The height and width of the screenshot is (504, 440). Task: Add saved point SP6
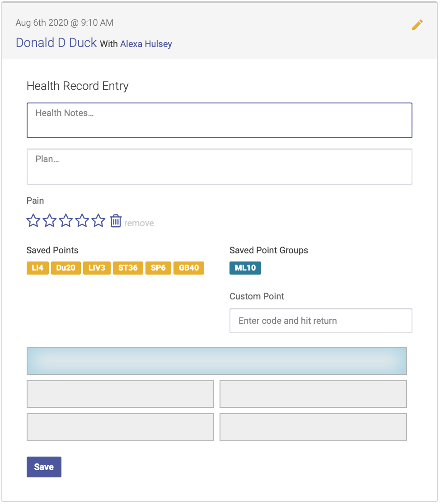158,268
